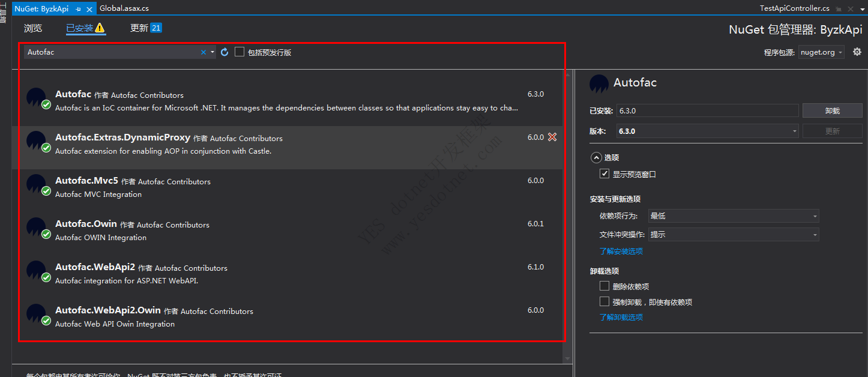Collapse the 选项 section
The height and width of the screenshot is (377, 868).
click(596, 157)
